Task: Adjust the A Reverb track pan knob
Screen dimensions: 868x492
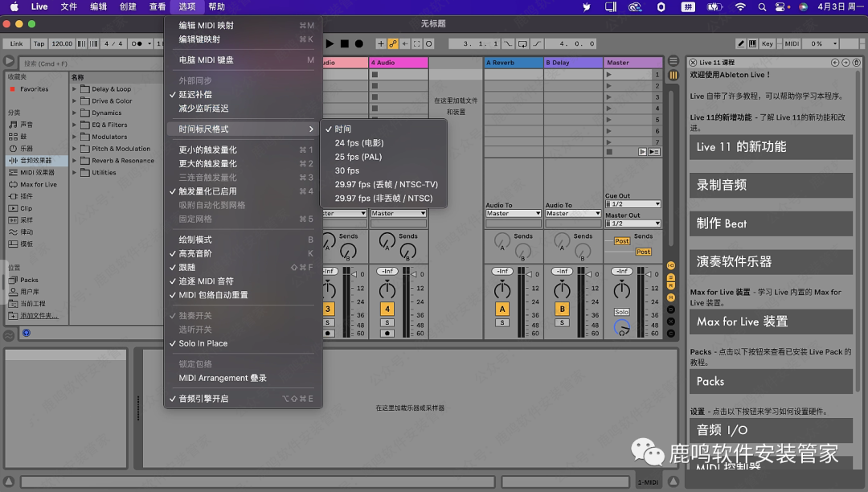Action: point(502,289)
